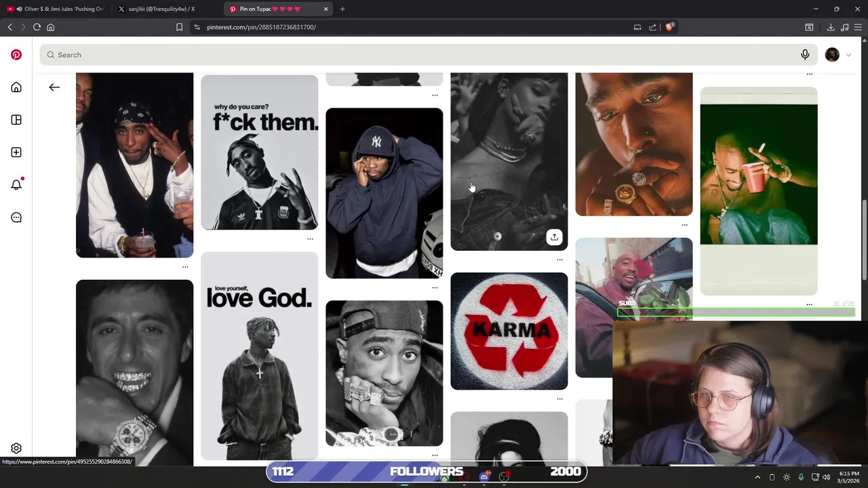This screenshot has width=868, height=488.
Task: Open more options under the NY cap hoodie pin
Action: [435, 287]
